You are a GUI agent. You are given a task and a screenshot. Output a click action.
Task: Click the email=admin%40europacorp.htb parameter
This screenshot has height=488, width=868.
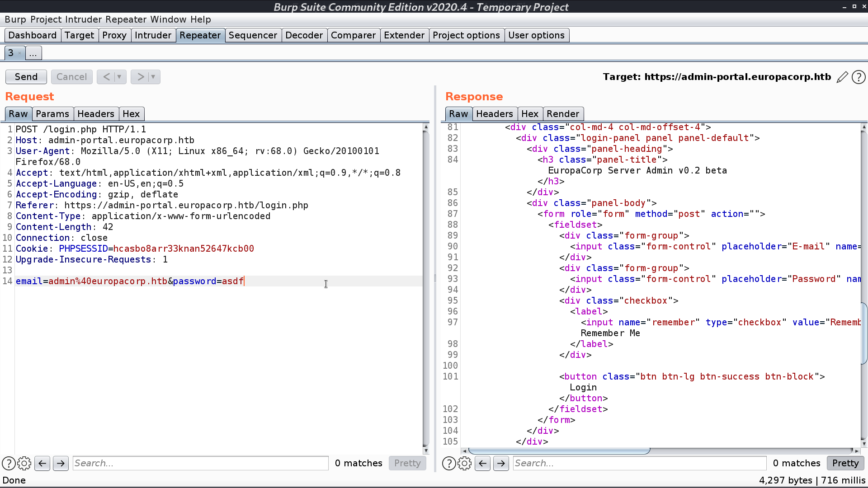tap(92, 281)
